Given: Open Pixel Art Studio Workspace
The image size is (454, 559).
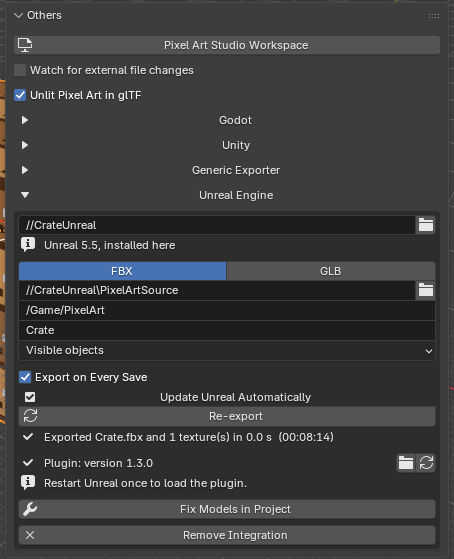Looking at the screenshot, I should click(227, 45).
